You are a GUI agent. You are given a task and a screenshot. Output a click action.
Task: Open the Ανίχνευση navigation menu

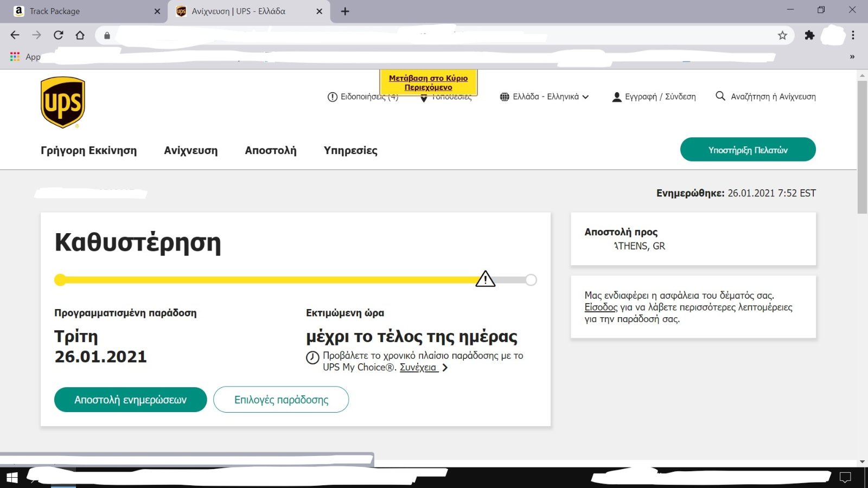point(191,151)
